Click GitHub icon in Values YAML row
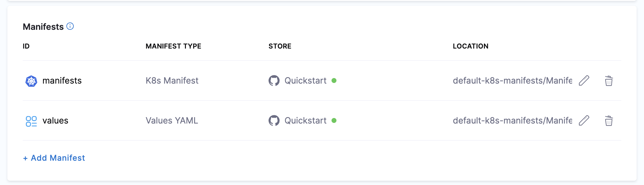644x185 pixels. click(x=274, y=120)
